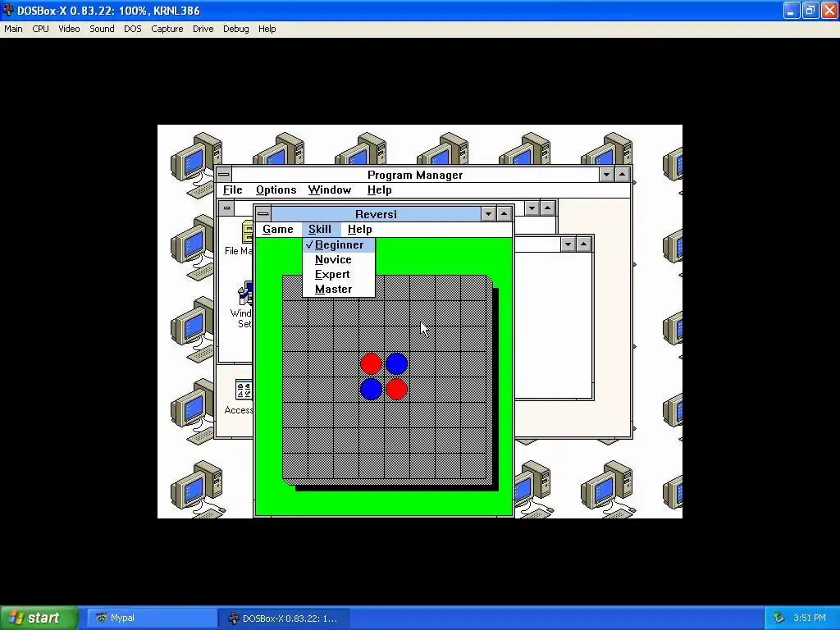Maximize the Reversi window
This screenshot has height=630, width=840.
tap(504, 214)
